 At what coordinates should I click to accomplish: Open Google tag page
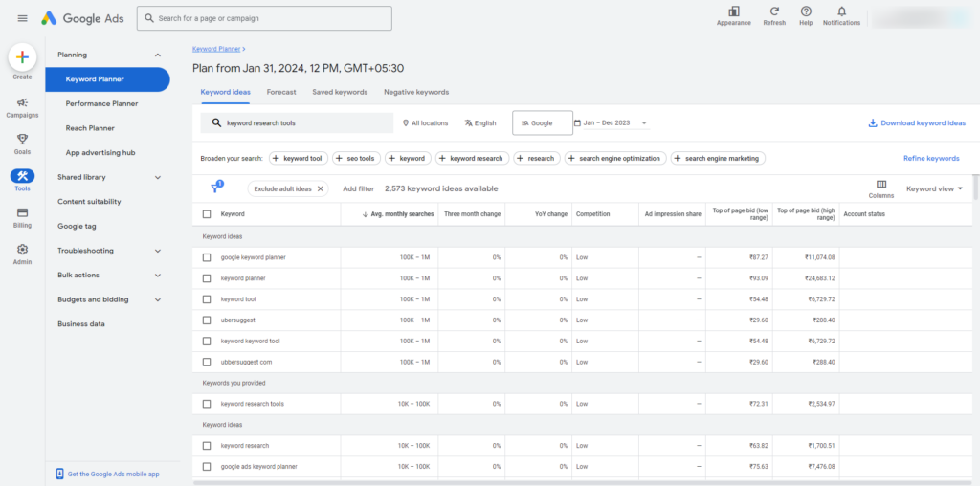(77, 226)
